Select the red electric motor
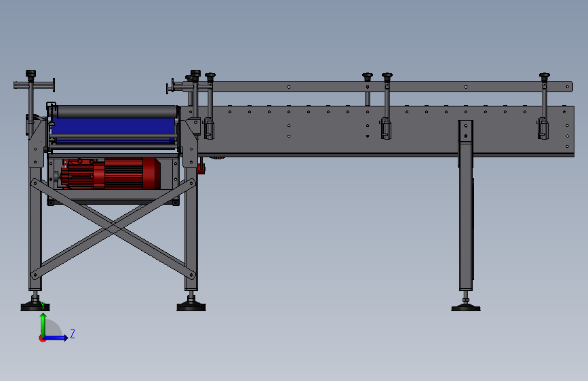 [111, 174]
